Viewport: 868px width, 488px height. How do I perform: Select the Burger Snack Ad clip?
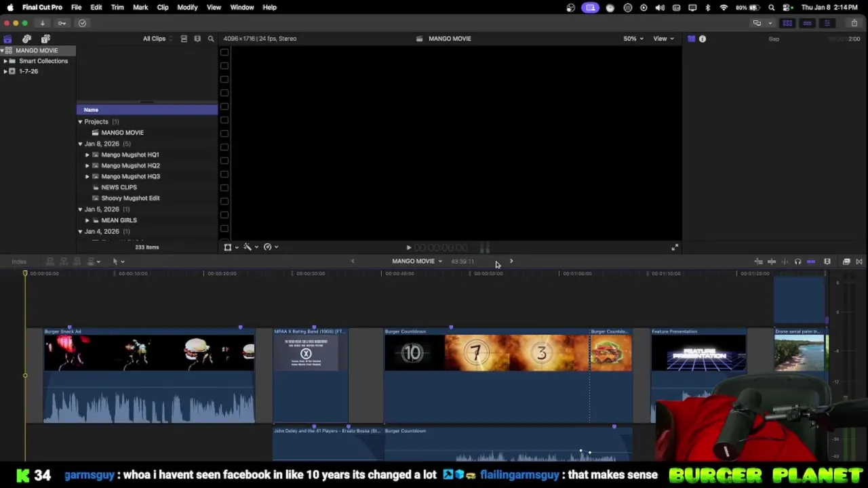point(149,375)
